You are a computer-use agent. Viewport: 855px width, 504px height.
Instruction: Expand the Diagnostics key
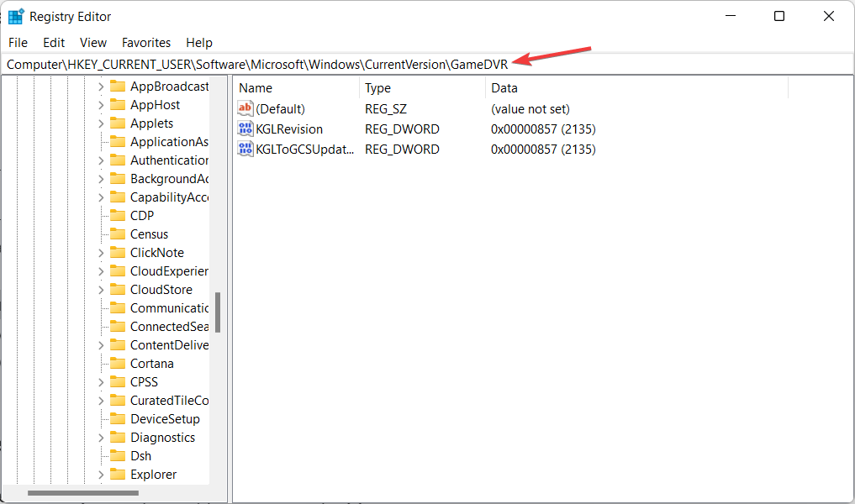(x=101, y=438)
